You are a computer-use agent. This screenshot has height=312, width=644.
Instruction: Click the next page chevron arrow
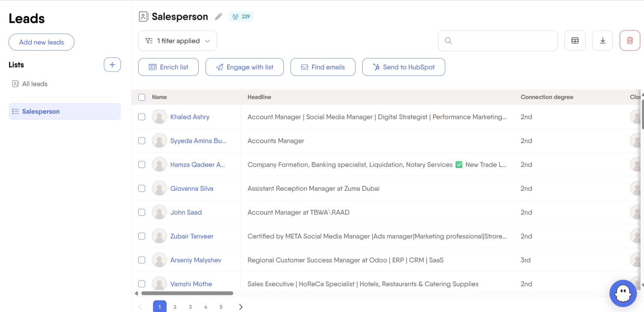tap(240, 307)
